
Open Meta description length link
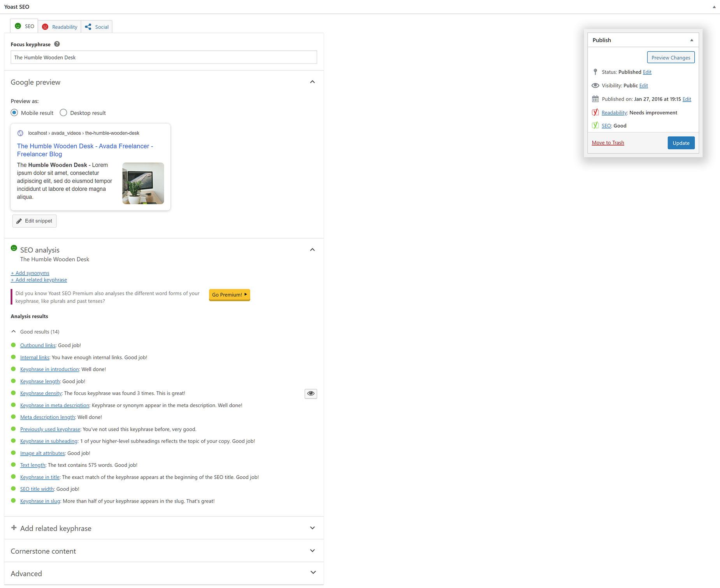(x=47, y=417)
